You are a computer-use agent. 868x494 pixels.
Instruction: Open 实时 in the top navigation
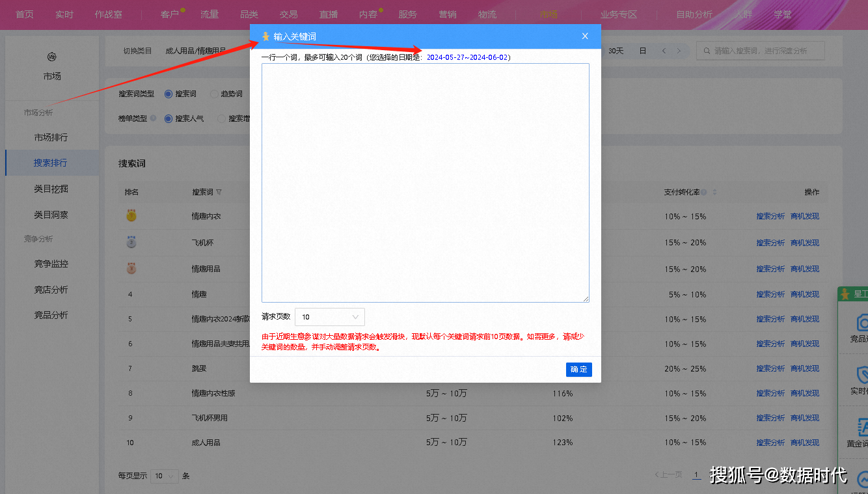tap(64, 14)
